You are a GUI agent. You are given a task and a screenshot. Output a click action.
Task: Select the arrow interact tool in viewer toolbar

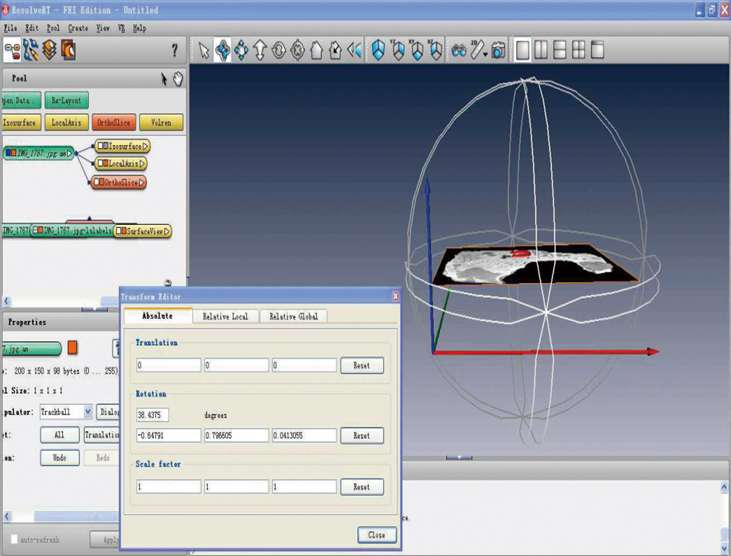[x=204, y=50]
